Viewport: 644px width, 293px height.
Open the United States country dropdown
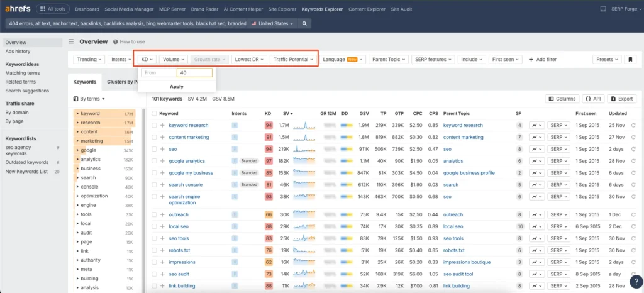[272, 24]
